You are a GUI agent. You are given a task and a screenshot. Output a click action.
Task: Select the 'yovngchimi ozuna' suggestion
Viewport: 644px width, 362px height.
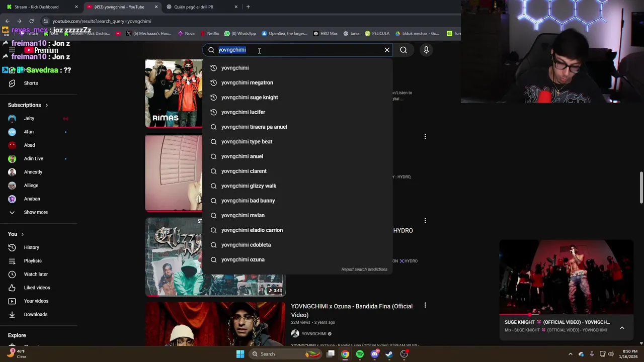coord(297,259)
